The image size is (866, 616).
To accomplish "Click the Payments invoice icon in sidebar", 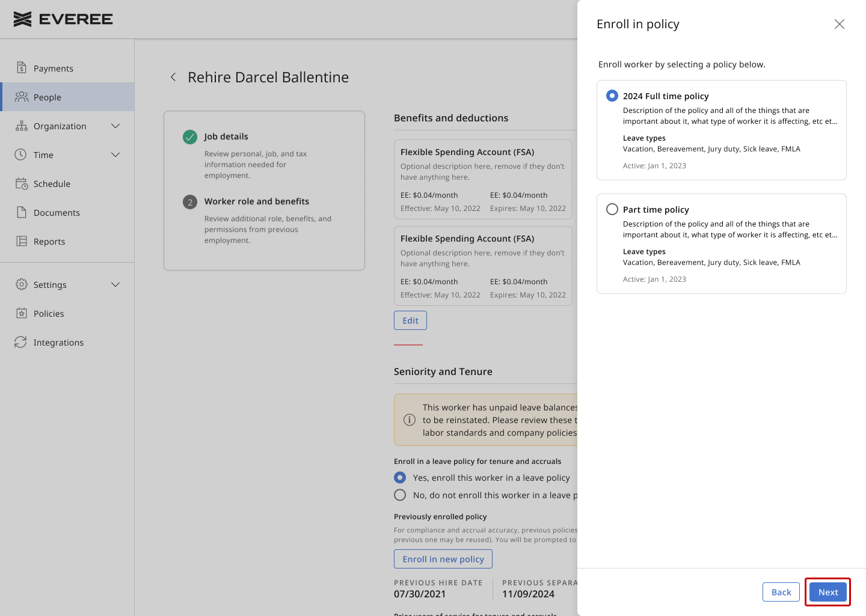I will click(x=22, y=68).
